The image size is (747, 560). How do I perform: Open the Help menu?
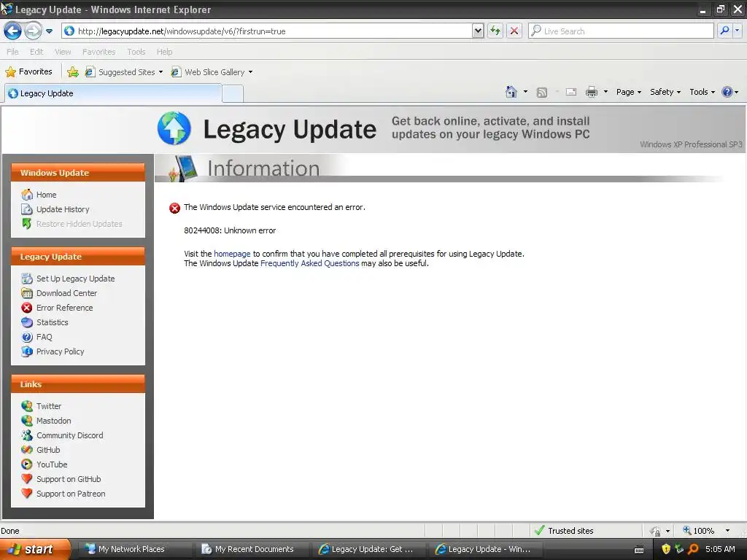point(164,52)
